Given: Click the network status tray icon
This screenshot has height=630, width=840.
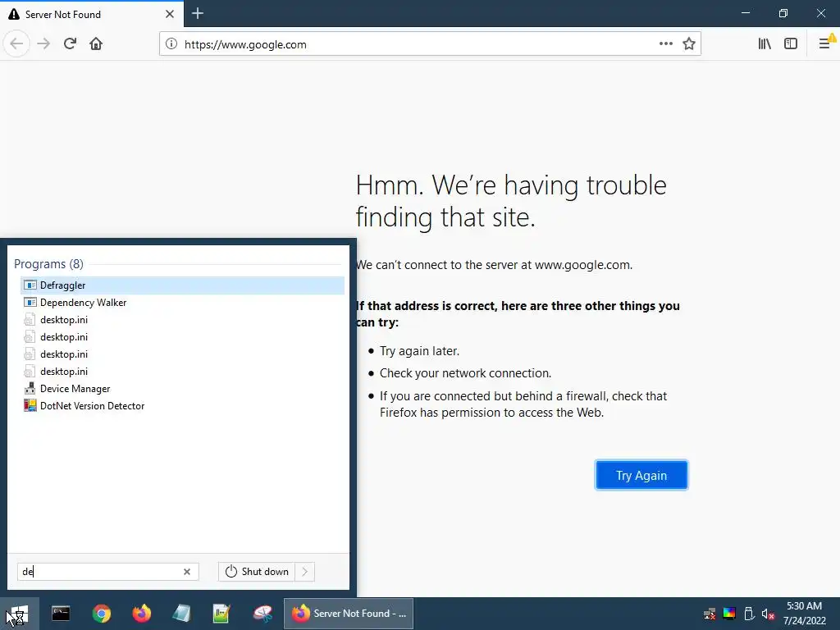Looking at the screenshot, I should tap(710, 614).
